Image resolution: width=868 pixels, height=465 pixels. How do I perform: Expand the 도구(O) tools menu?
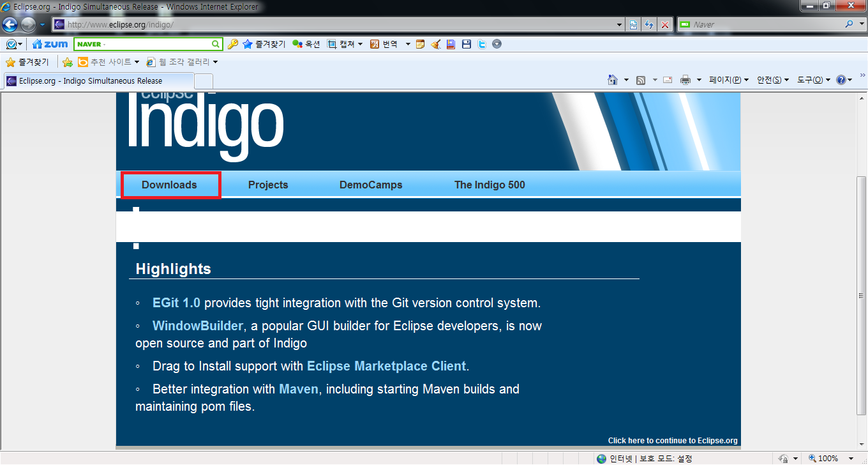[x=814, y=80]
